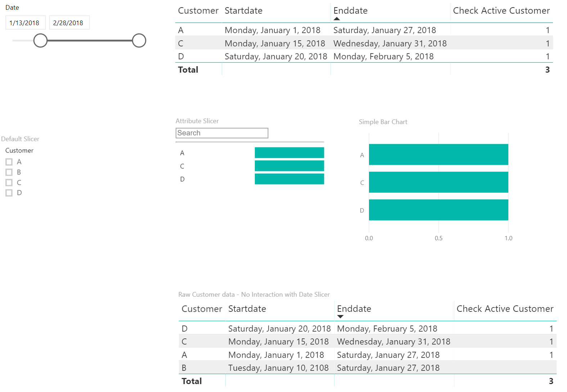The image size is (567, 392).
Task: Click 'Monday, February 5, 2018' in top table
Action: pyautogui.click(x=383, y=56)
